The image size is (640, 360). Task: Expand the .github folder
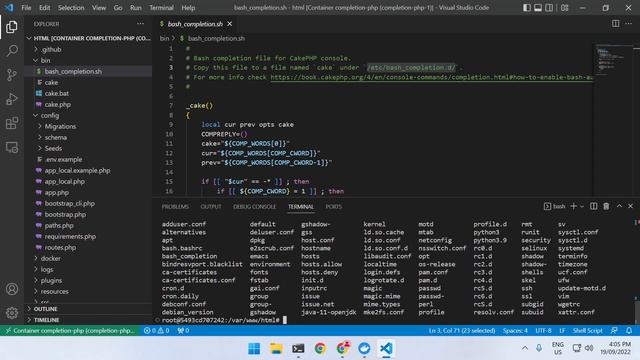[88, 49]
